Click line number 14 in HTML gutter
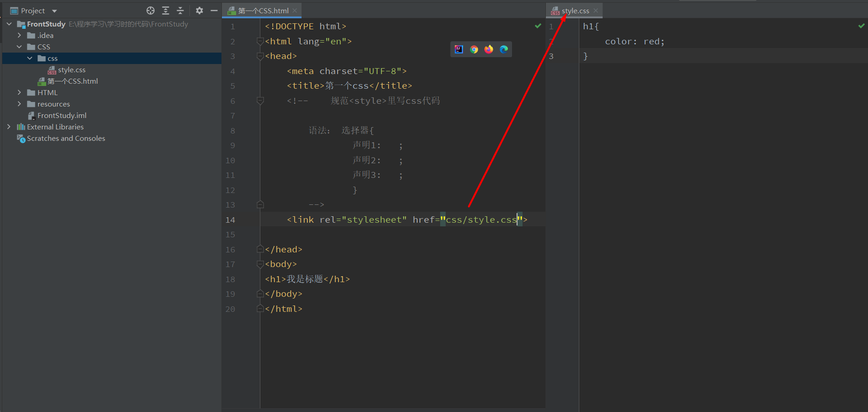 click(x=230, y=220)
